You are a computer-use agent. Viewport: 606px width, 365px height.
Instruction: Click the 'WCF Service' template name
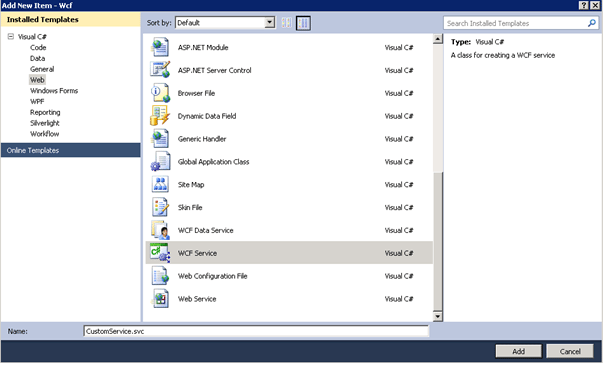pos(197,253)
